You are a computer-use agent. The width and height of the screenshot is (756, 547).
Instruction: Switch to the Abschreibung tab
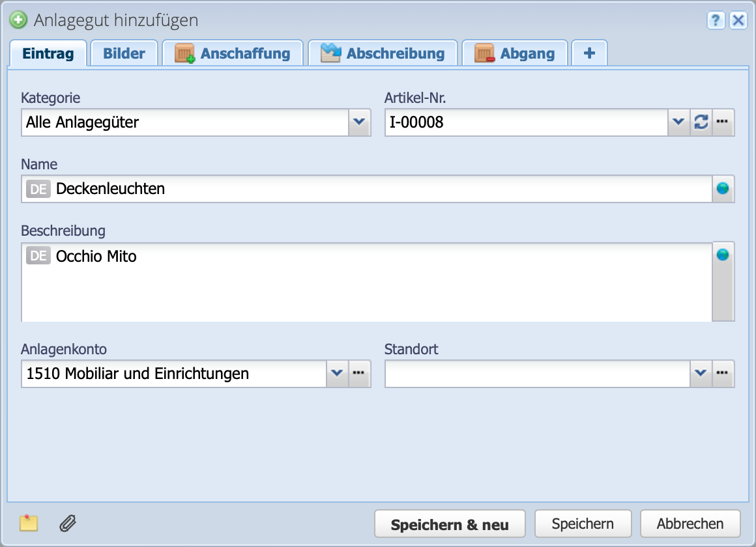tap(383, 53)
